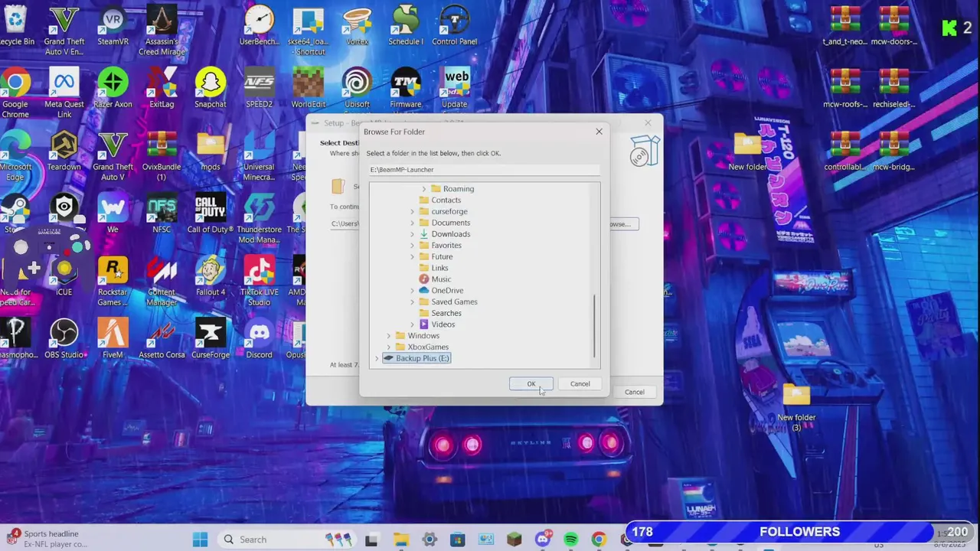Screen dimensions: 980x551
Task: Open Assassin's Creed Mirage desktop icon
Action: tap(162, 32)
